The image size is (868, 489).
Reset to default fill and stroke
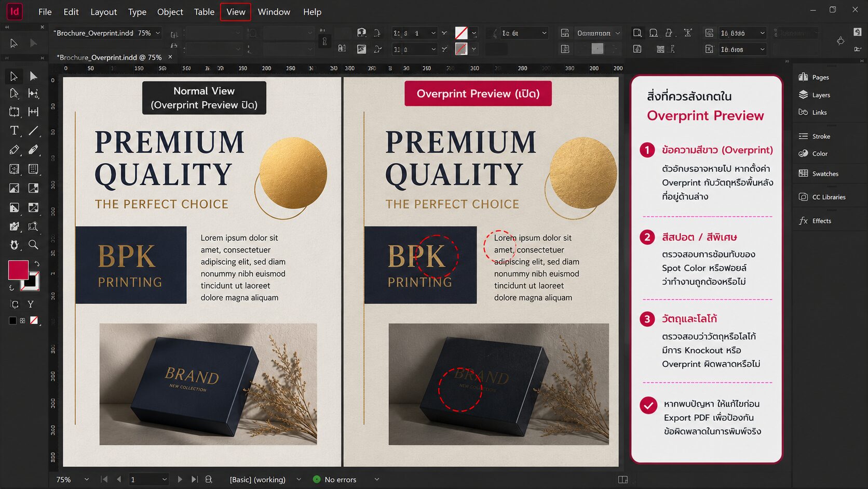pos(11,287)
